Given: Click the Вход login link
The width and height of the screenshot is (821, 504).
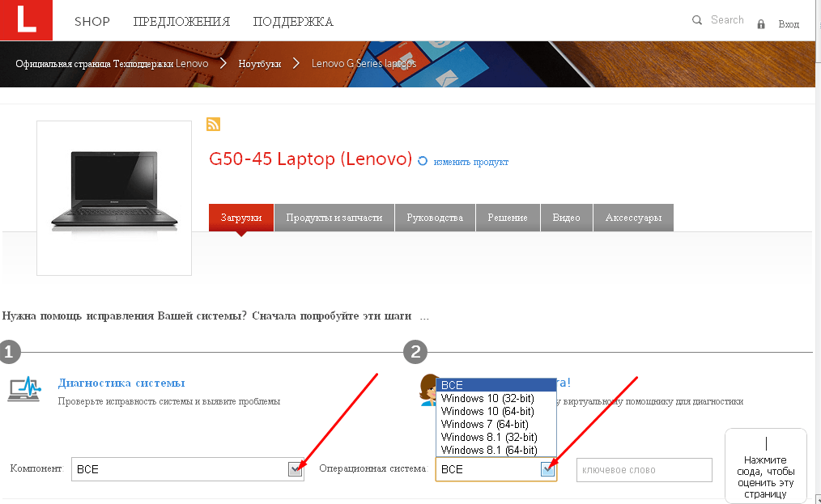Looking at the screenshot, I should tap(789, 24).
